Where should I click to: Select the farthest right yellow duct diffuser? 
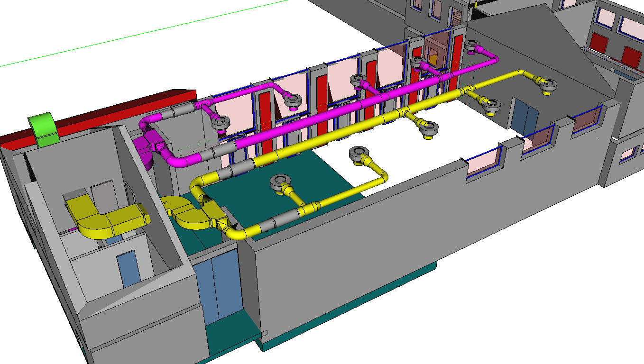tap(547, 86)
